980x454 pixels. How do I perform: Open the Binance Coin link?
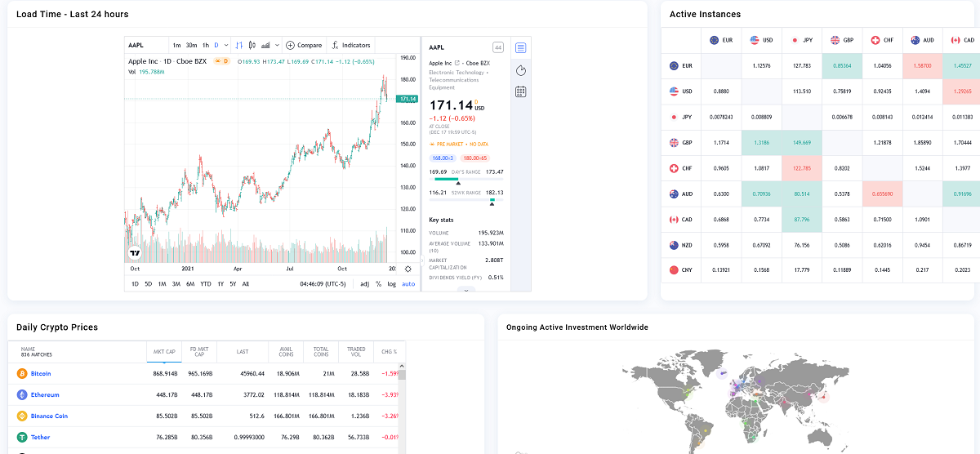pyautogui.click(x=49, y=416)
